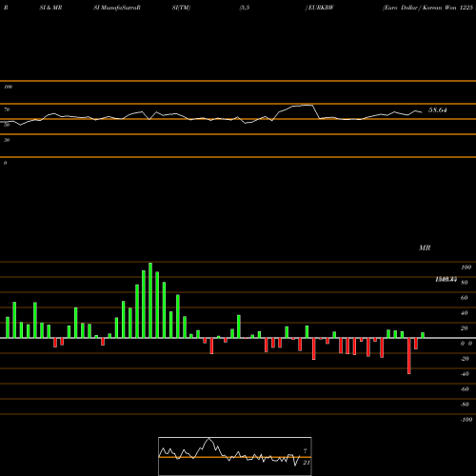Screen dimensions: 476x476
Task: Select the EURKRW symbol label
Action: click(x=320, y=8)
